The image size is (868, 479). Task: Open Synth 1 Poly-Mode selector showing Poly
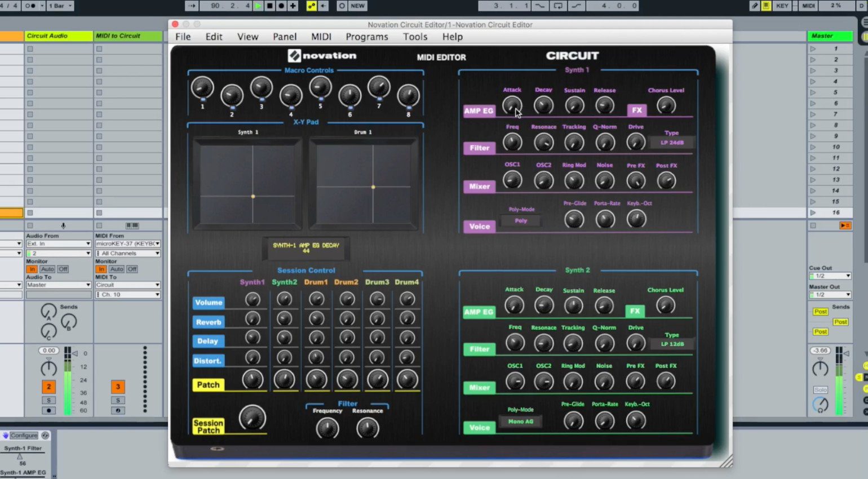(521, 221)
